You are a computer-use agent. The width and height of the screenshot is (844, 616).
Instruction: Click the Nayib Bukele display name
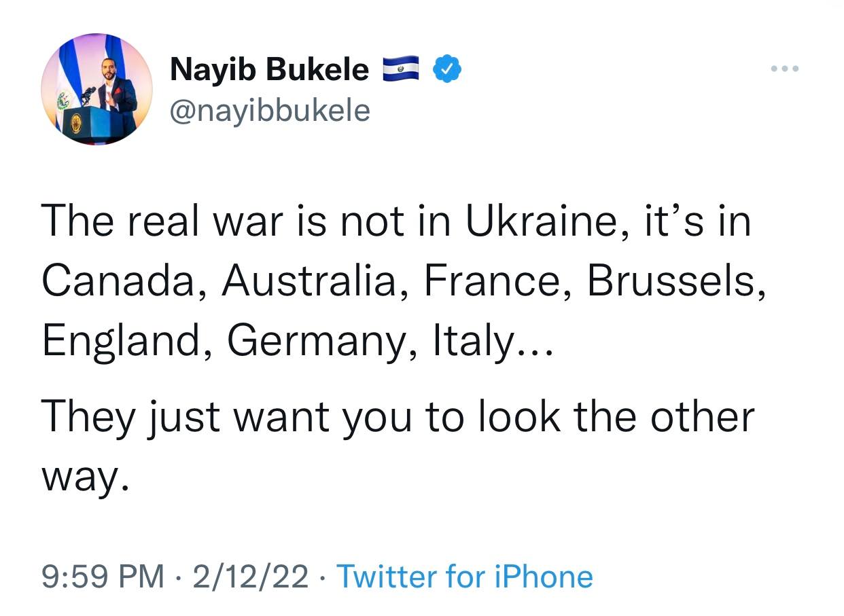269,69
